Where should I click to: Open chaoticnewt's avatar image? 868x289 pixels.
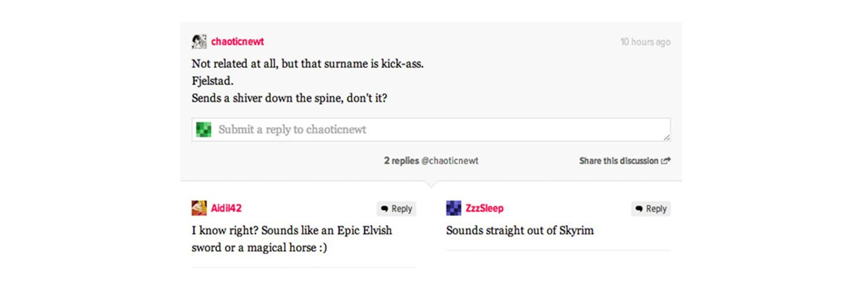click(x=199, y=42)
